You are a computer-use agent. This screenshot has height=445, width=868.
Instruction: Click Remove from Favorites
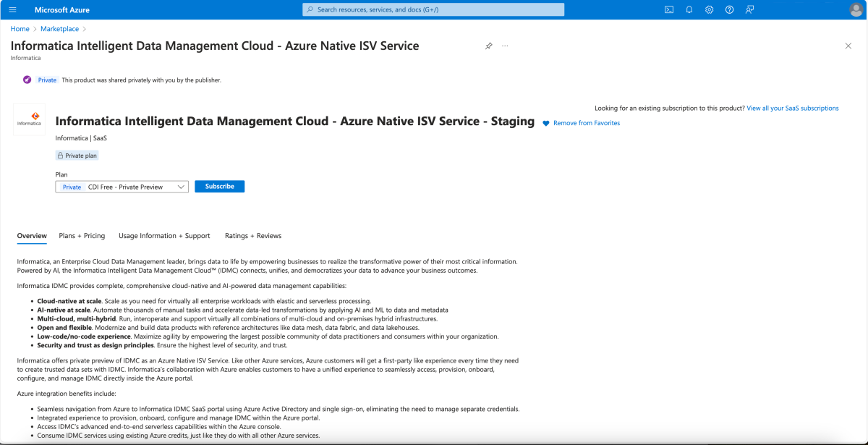click(587, 123)
